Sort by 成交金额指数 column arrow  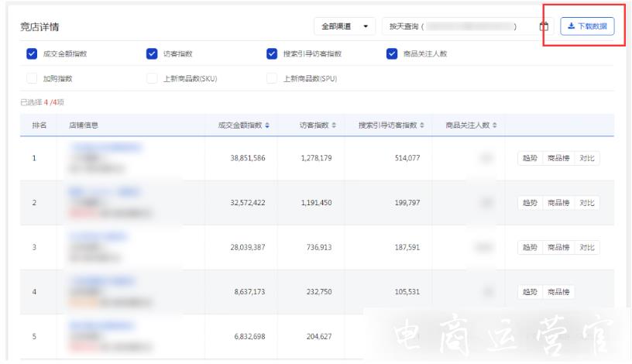point(268,125)
